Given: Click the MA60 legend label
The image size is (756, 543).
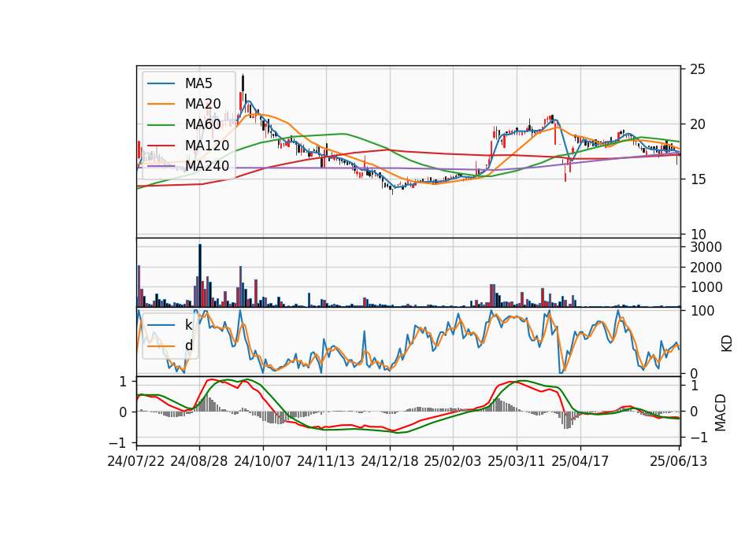Looking at the screenshot, I should tap(202, 125).
